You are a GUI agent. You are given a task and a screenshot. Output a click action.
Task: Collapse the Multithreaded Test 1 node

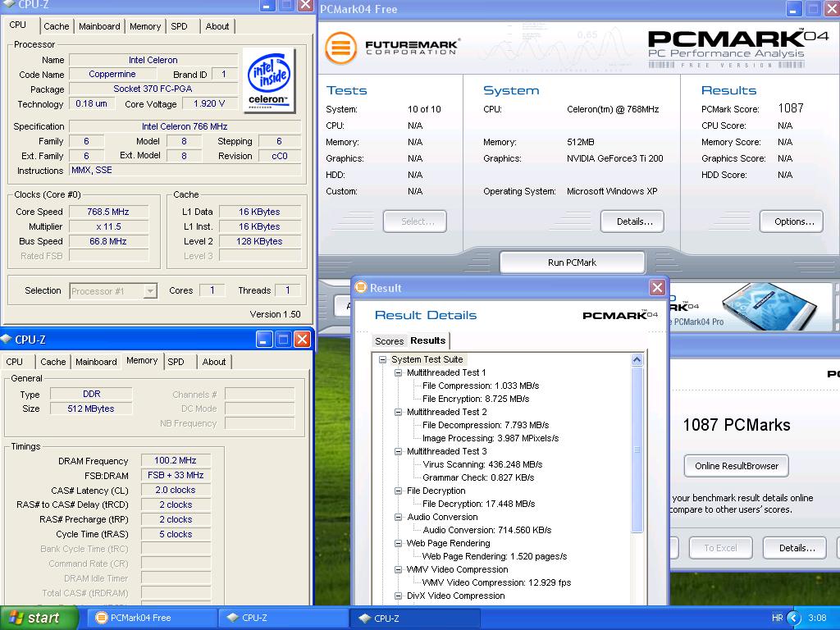[398, 372]
